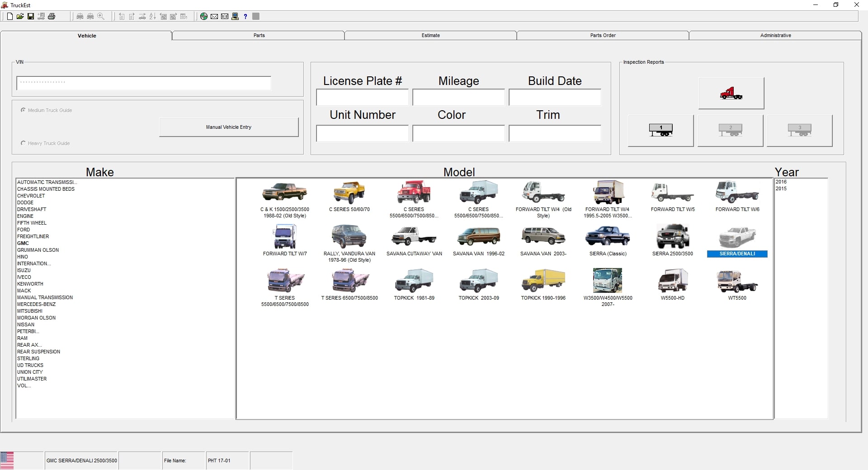The image size is (868, 470).
Task: Click the New file toolbar icon
Action: [10, 16]
